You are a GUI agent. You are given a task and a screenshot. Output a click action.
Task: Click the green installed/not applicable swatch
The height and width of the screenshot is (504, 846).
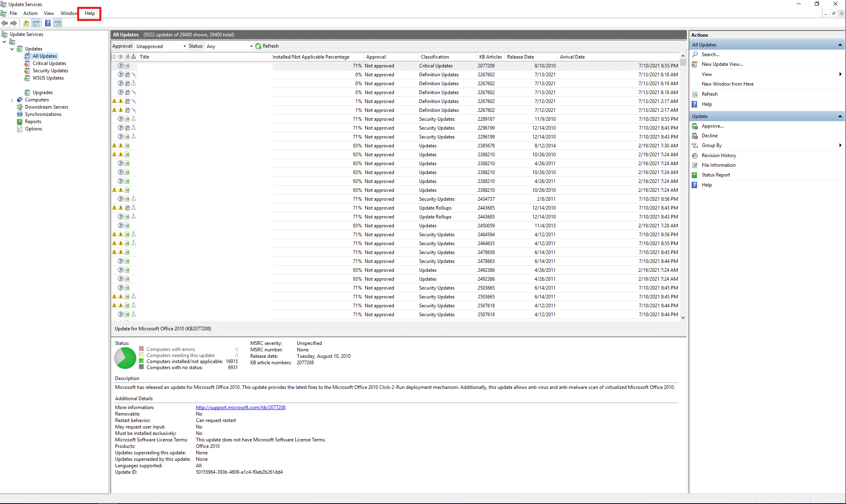pyautogui.click(x=141, y=361)
